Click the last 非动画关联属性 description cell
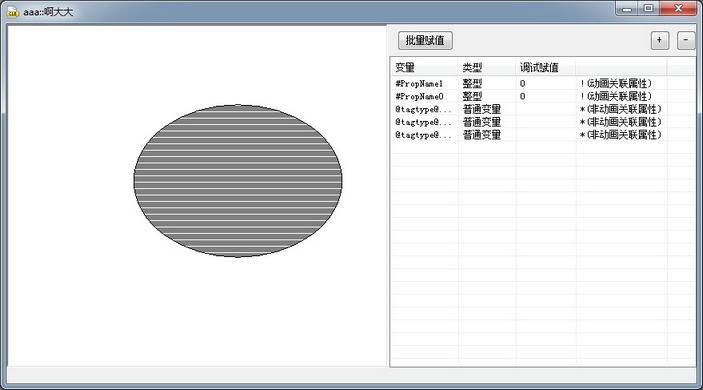The width and height of the screenshot is (703, 390). pos(620,135)
